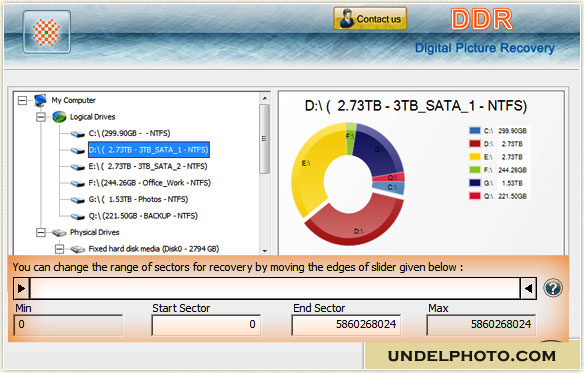Click the right slider handle arrow

(528, 288)
